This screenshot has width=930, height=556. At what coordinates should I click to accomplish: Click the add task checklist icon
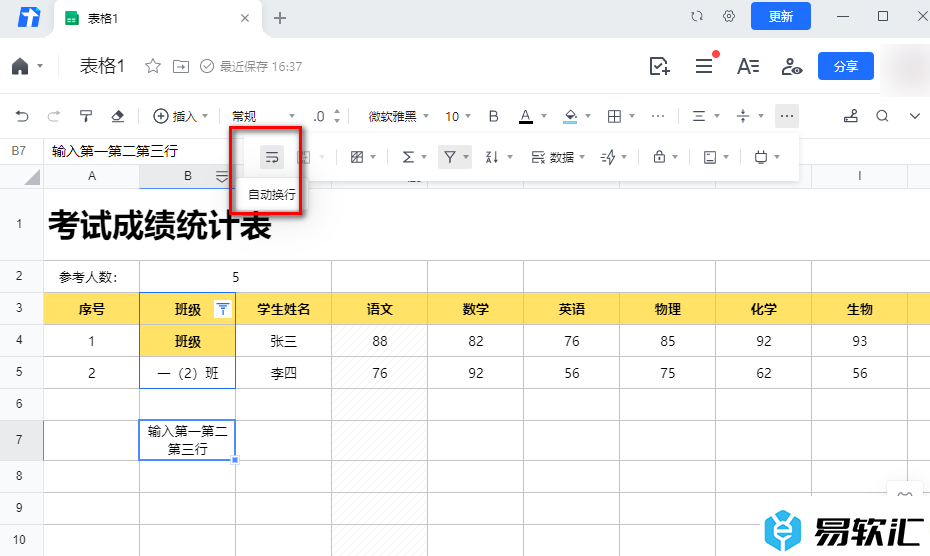pyautogui.click(x=660, y=66)
